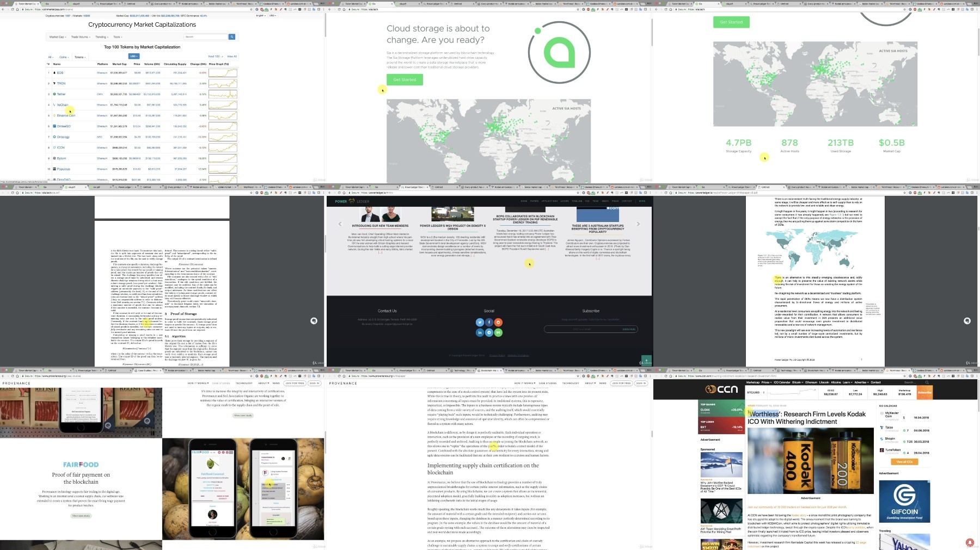This screenshot has height=550, width=980.
Task: Click the green back-to-top arrow on Power Ledger
Action: [646, 360]
